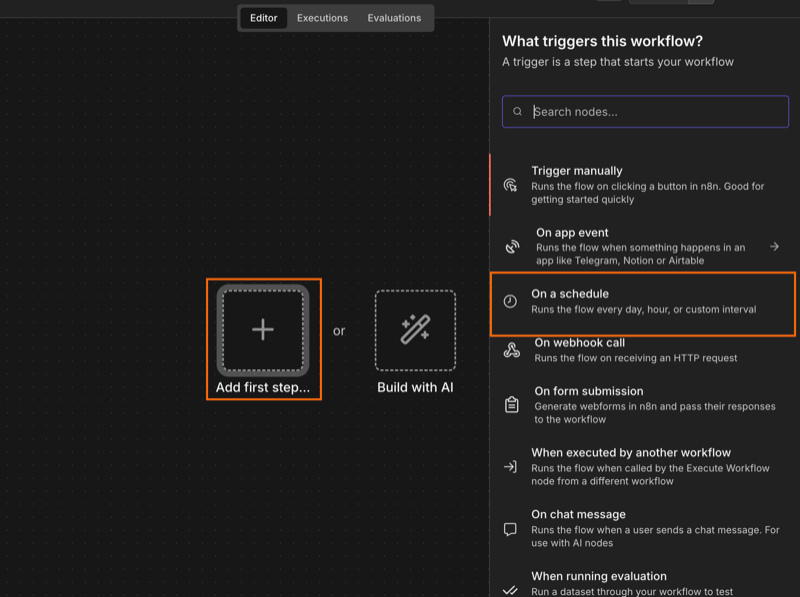Screen dimensions: 800x597
Task: Click the webhook icon next to On webhook call
Action: pyautogui.click(x=510, y=349)
